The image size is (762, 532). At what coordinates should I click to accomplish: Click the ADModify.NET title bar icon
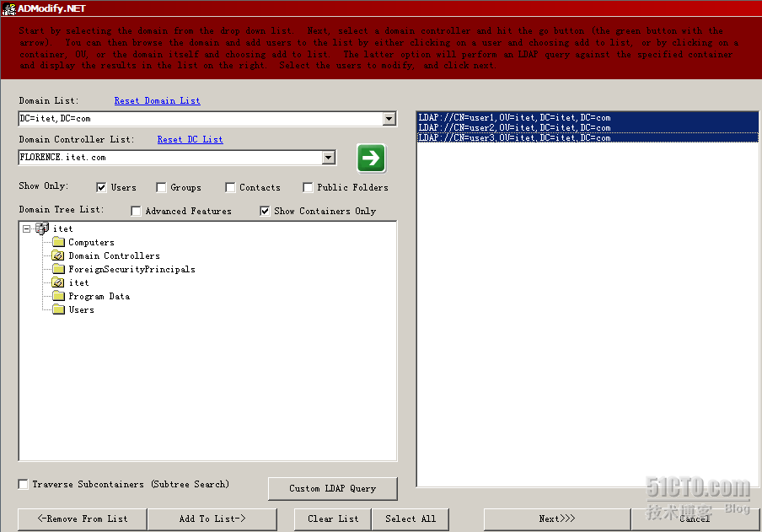point(9,8)
